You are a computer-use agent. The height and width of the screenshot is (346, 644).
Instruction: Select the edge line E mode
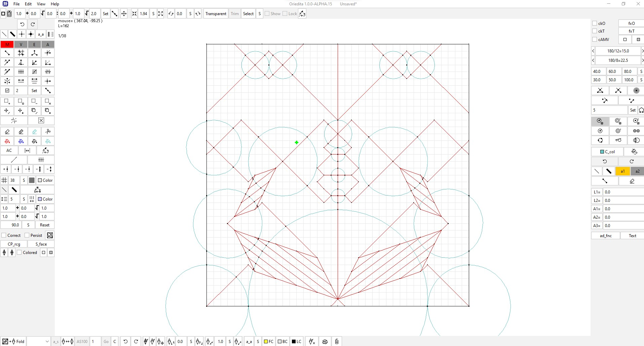pos(34,44)
